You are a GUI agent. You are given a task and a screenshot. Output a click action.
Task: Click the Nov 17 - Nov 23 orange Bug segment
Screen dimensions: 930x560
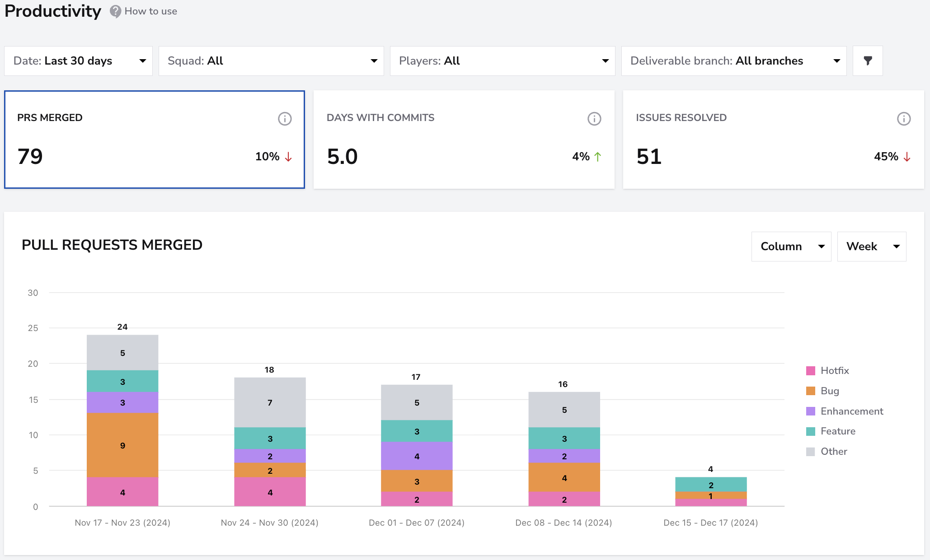click(122, 445)
